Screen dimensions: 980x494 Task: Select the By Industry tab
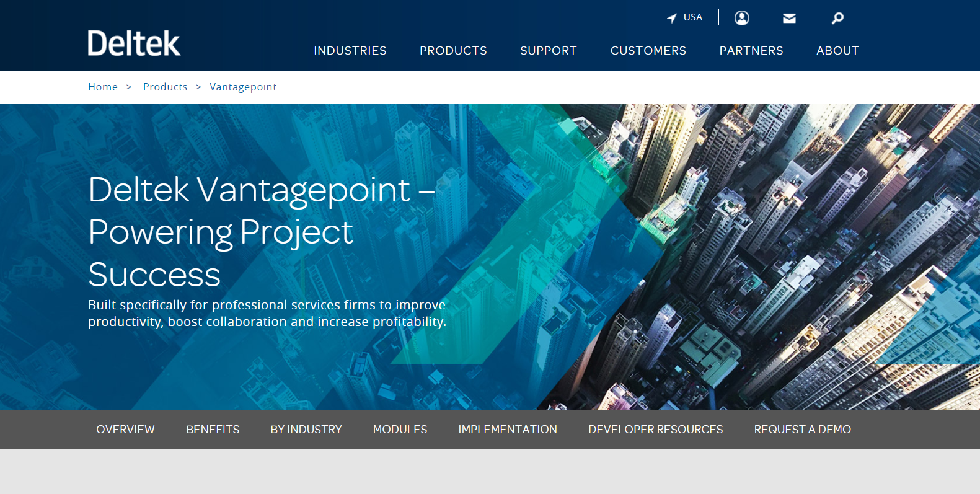[306, 430]
